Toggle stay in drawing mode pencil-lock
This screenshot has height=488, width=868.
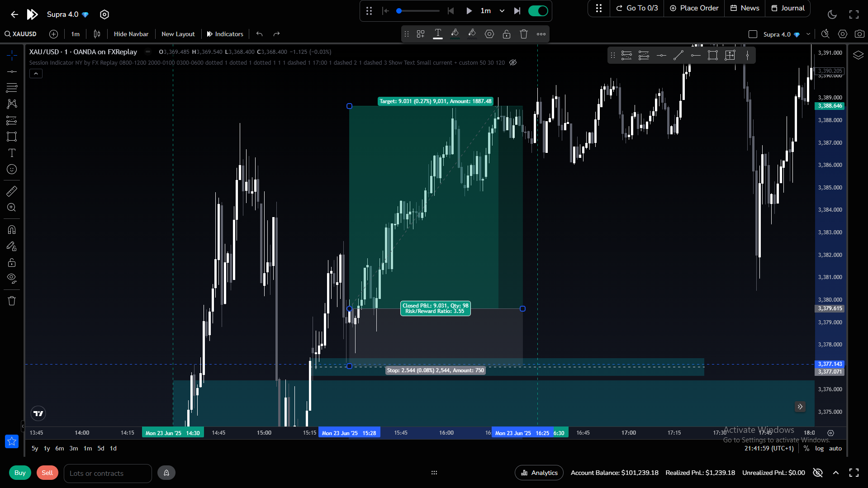click(12, 246)
